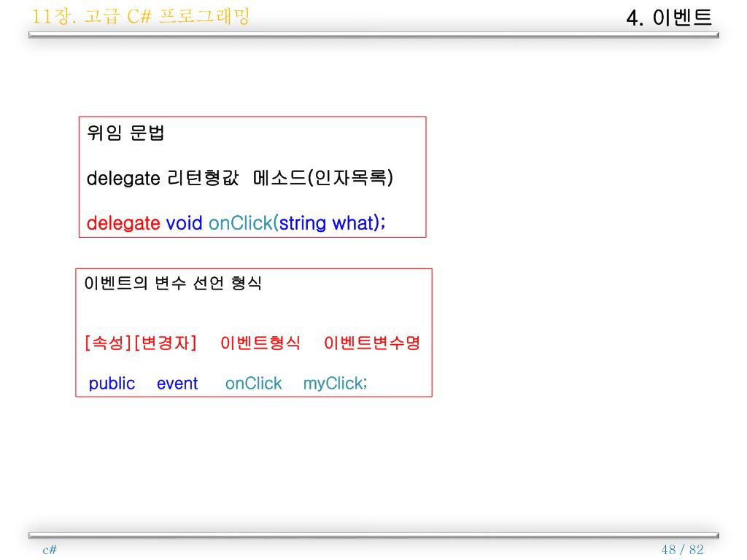The width and height of the screenshot is (747, 560).
Task: Click 'onClick' in the event declaration
Action: coord(253,384)
